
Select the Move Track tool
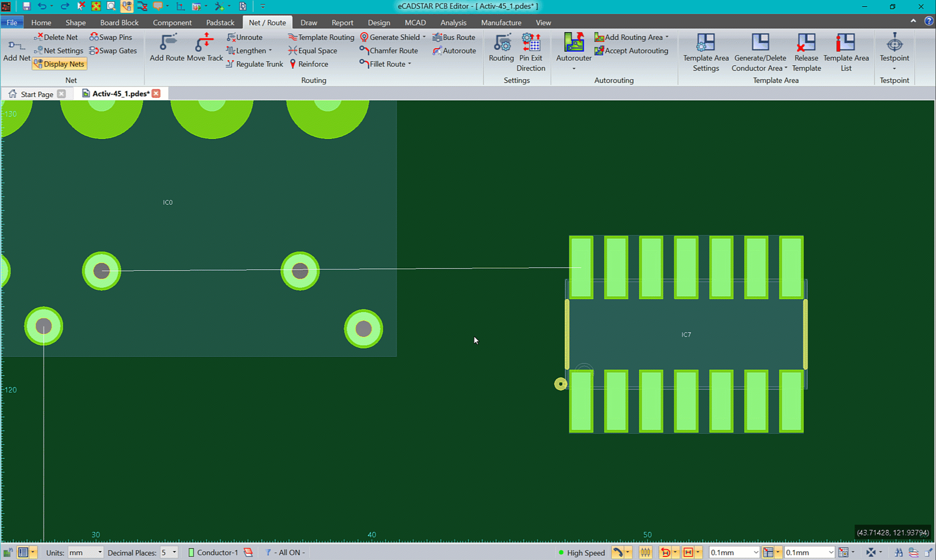point(204,48)
